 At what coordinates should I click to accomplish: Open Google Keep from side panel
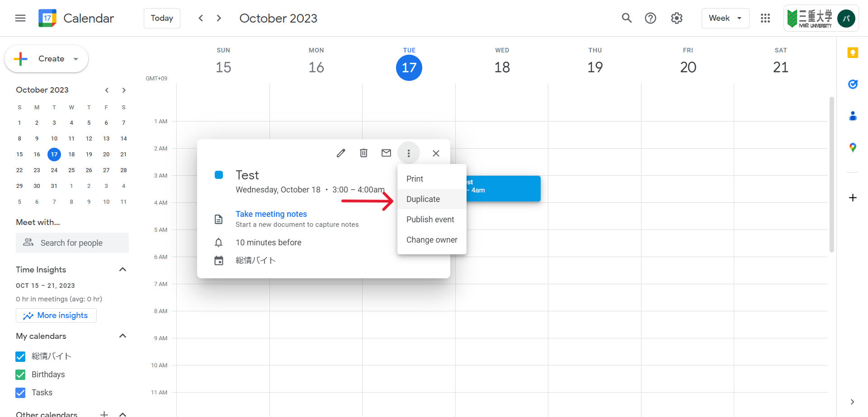click(x=853, y=53)
